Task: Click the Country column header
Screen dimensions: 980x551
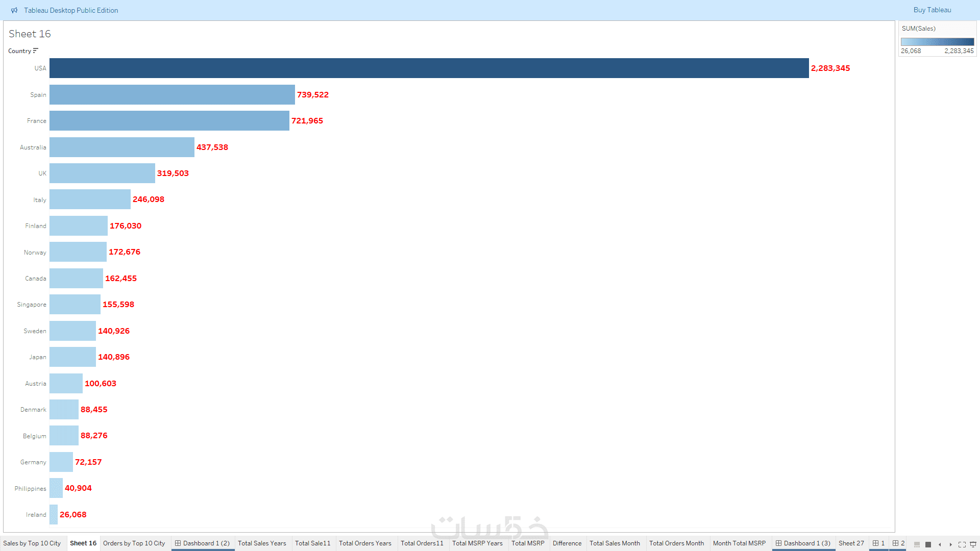Action: click(x=19, y=51)
